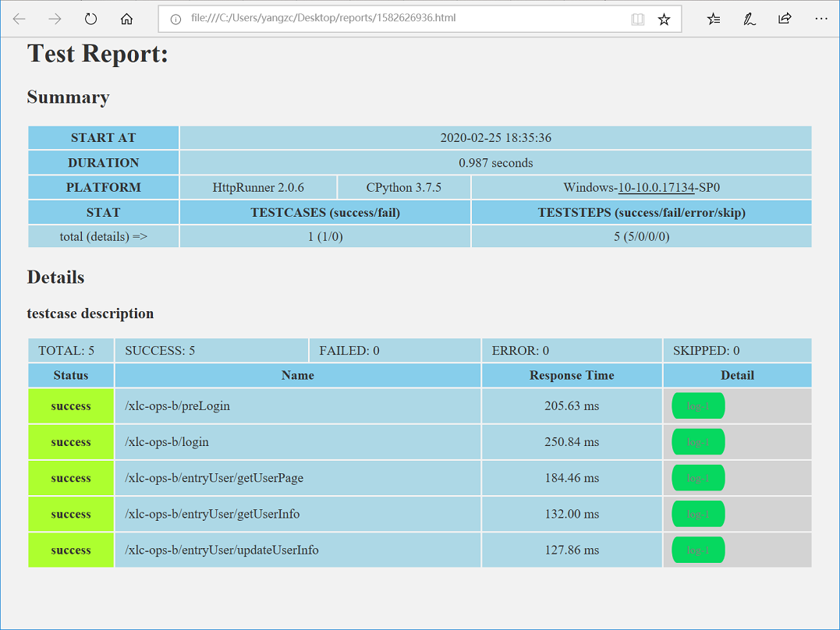Open the browser Settings and more menu
The image size is (840, 630).
821,19
